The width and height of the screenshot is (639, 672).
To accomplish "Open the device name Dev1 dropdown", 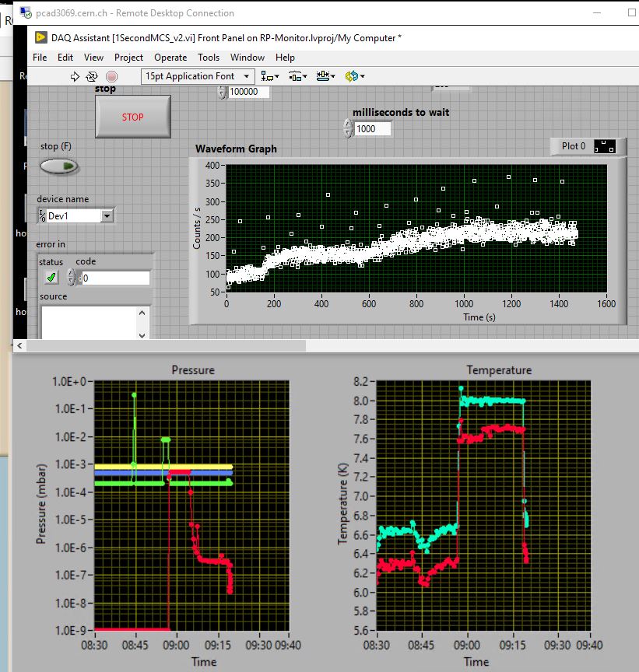I will 107,216.
